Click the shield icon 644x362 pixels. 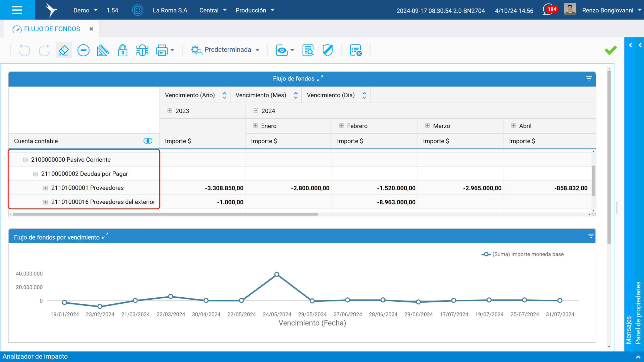328,50
